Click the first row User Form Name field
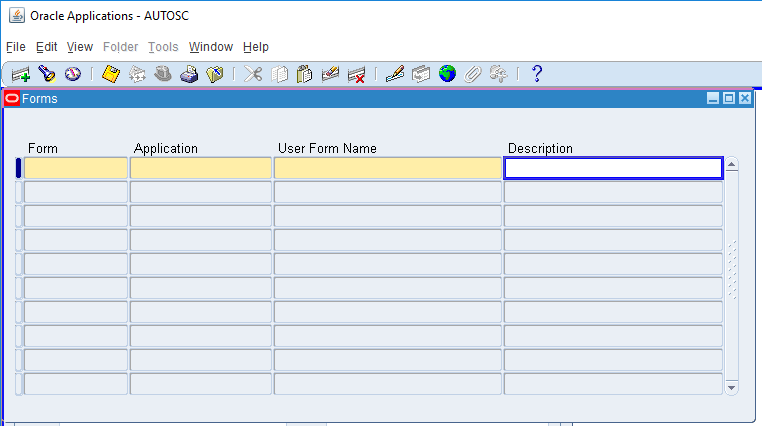762x426 pixels. (x=388, y=168)
